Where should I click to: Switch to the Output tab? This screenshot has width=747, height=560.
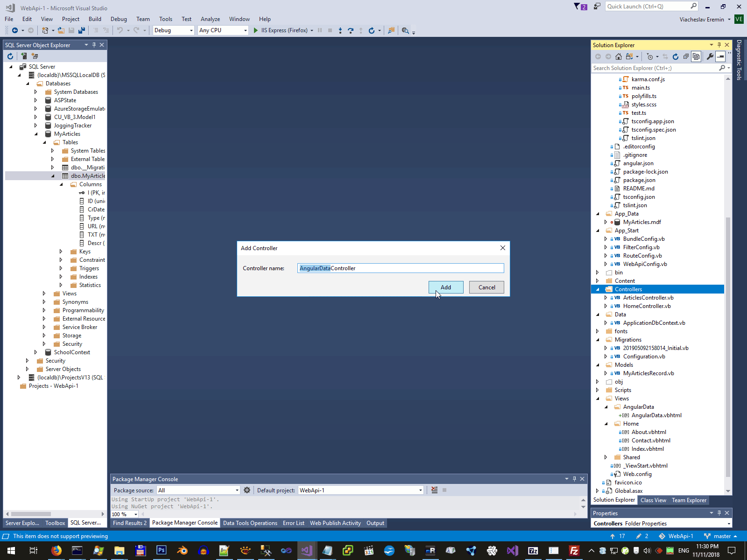(375, 523)
